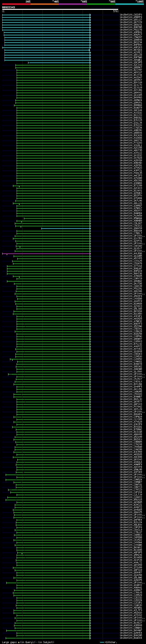The height and width of the screenshot is (644, 146).
Task: Click the end position label 576
Action: point(115,11)
